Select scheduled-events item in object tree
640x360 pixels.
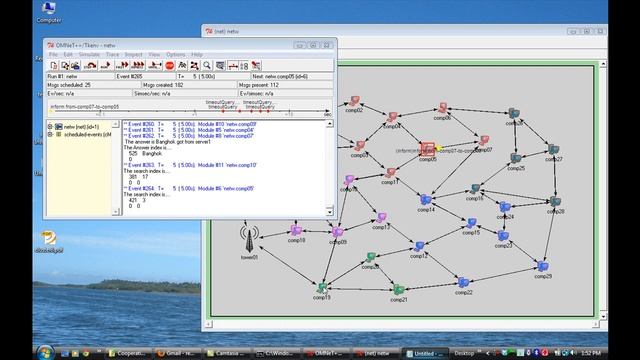[x=87, y=134]
